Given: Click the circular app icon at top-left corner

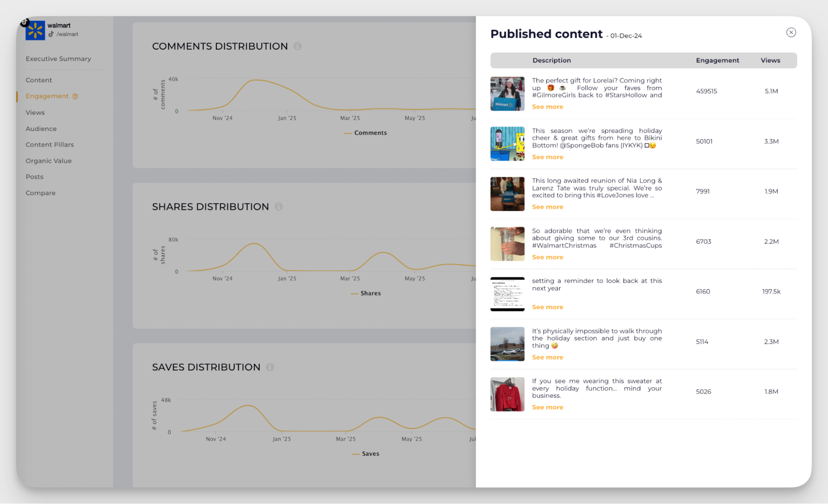Looking at the screenshot, I should [x=25, y=22].
